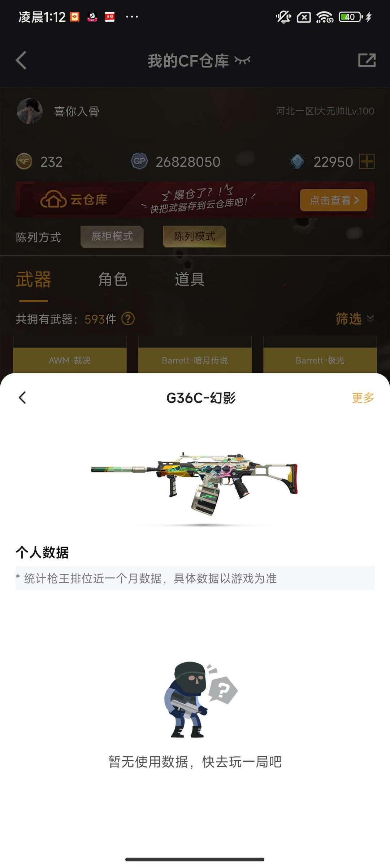This screenshot has width=390, height=868.
Task: Tap the G36C-幻影 weapon image
Action: click(194, 483)
